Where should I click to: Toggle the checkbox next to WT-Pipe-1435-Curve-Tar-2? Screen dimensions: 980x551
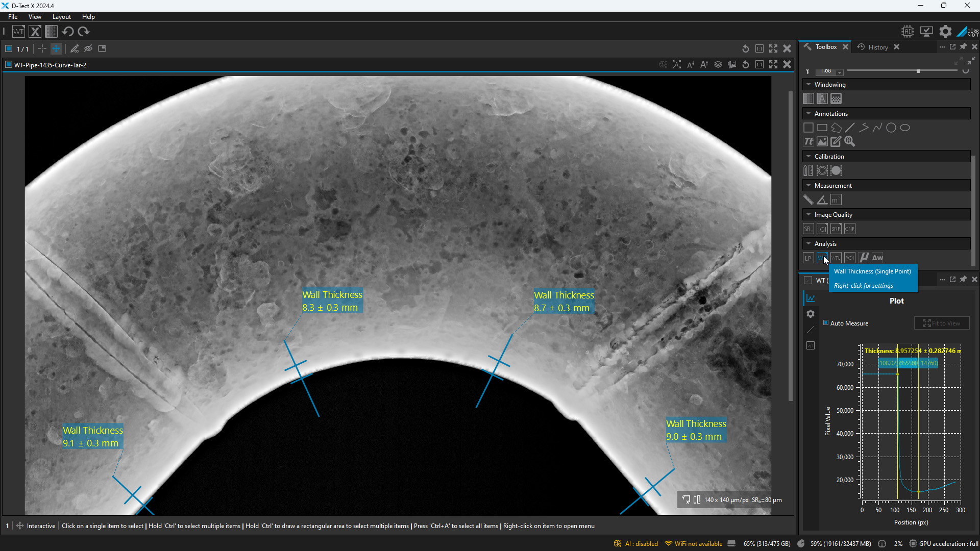pos(9,65)
